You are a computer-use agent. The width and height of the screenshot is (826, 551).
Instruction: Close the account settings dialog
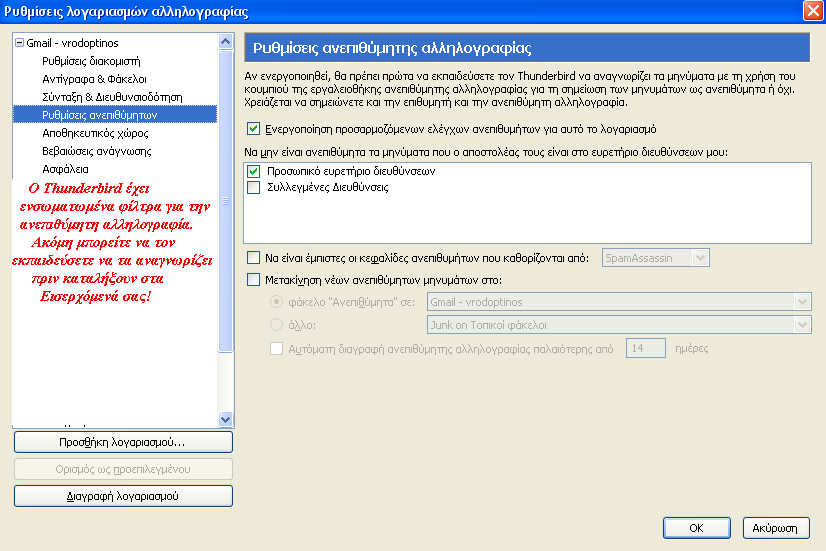pyautogui.click(x=813, y=11)
